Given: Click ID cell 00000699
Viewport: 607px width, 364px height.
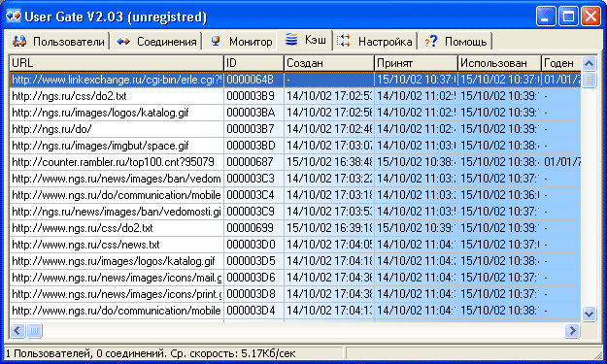Looking at the screenshot, I should [253, 228].
